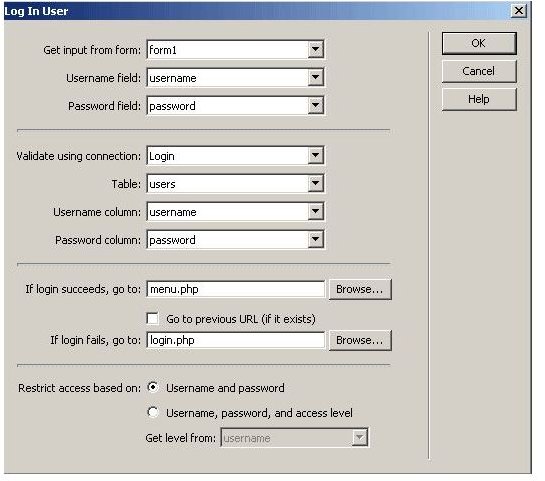Select Username and password radio option

click(153, 387)
